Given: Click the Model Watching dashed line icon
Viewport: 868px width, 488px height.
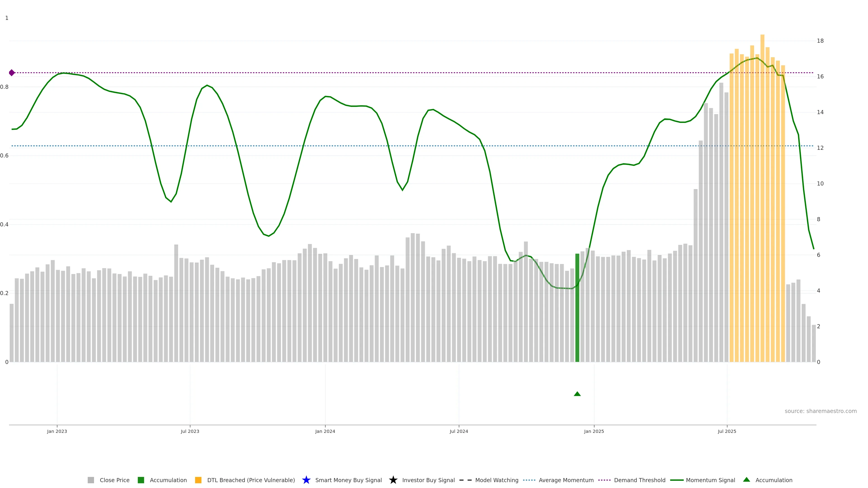Looking at the screenshot, I should (465, 480).
